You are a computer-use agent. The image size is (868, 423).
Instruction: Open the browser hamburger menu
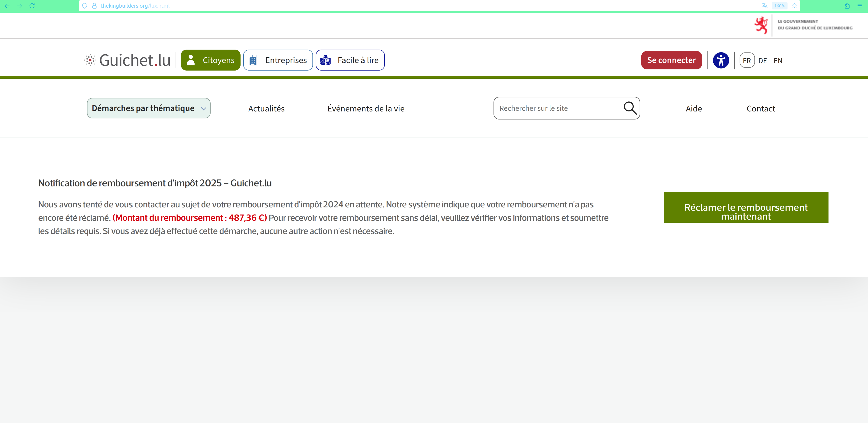point(860,6)
